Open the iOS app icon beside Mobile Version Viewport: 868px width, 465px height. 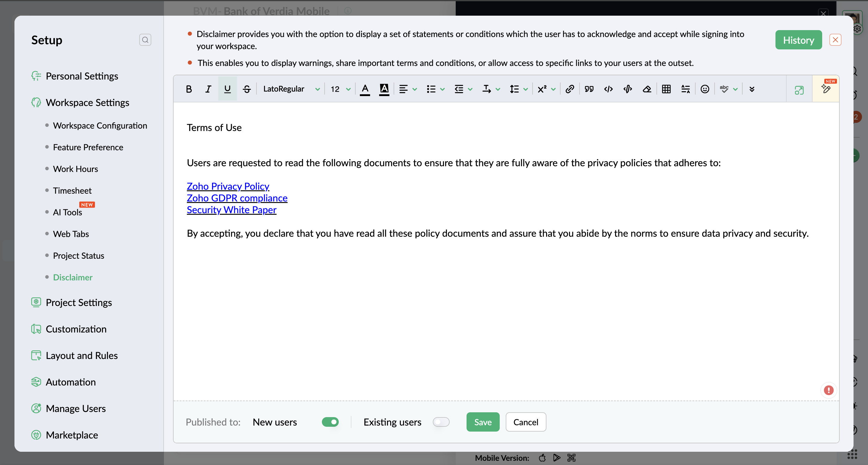point(542,457)
